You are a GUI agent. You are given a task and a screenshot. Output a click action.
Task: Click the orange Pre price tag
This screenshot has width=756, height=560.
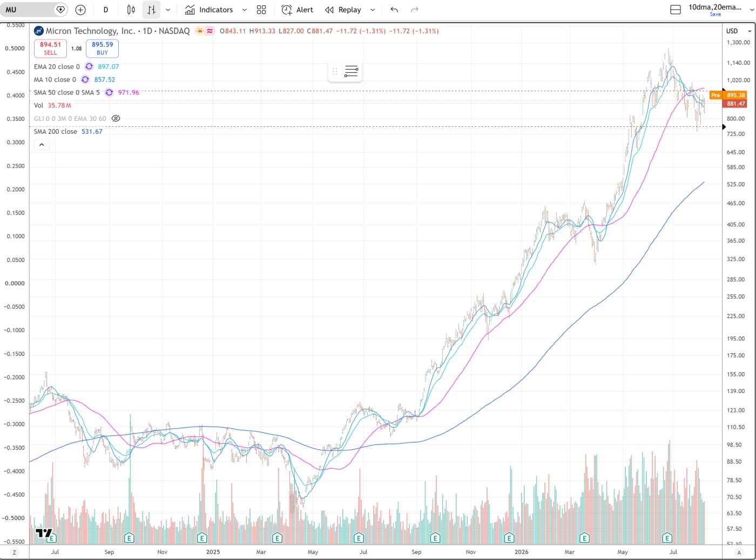(x=715, y=95)
